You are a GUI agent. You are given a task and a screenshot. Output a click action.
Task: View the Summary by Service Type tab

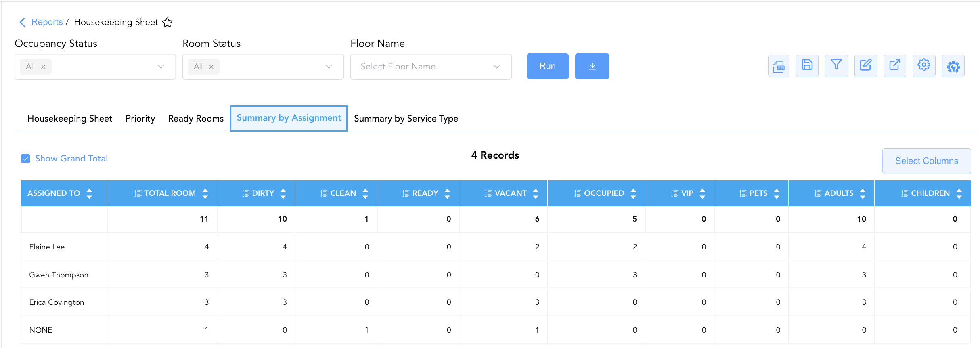[406, 119]
